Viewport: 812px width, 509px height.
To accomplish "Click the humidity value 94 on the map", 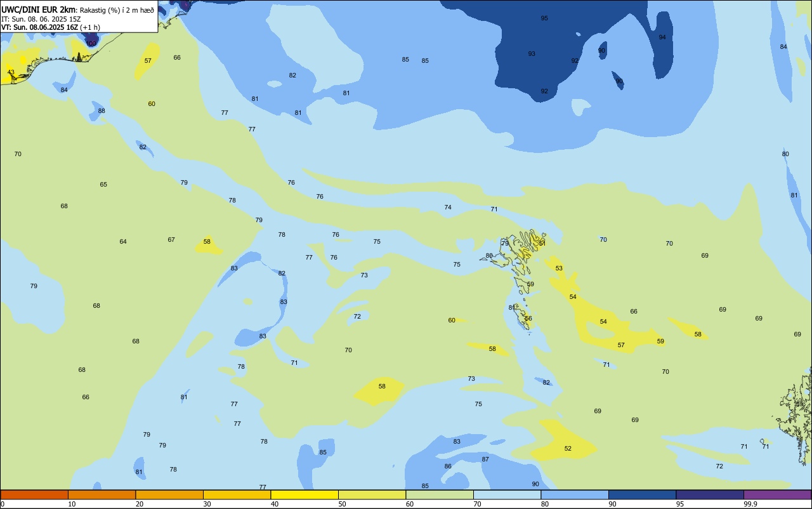I will (x=662, y=37).
